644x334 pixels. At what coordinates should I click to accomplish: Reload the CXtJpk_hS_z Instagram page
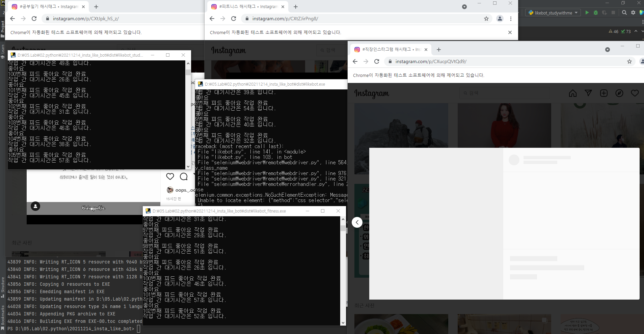point(34,19)
